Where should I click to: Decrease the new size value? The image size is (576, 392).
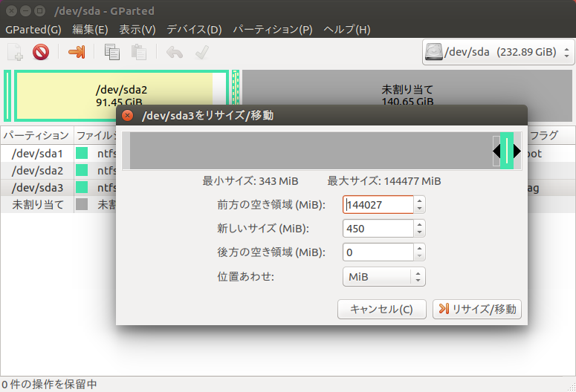[419, 232]
